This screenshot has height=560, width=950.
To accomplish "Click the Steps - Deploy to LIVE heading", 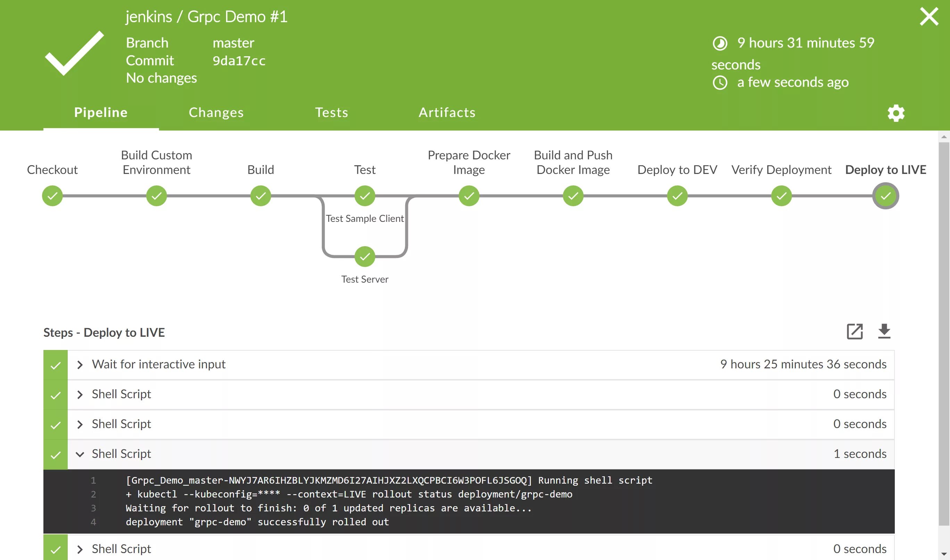I will (104, 333).
